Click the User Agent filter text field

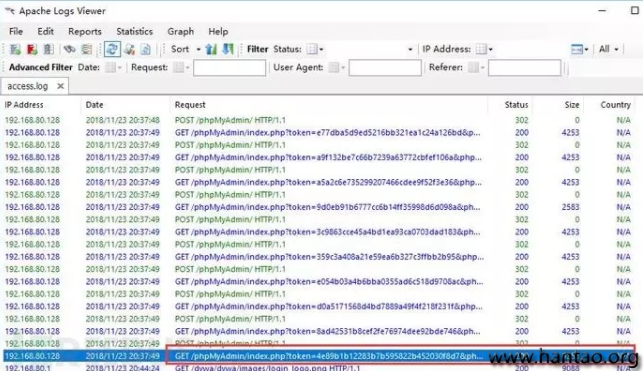pyautogui.click(x=385, y=68)
